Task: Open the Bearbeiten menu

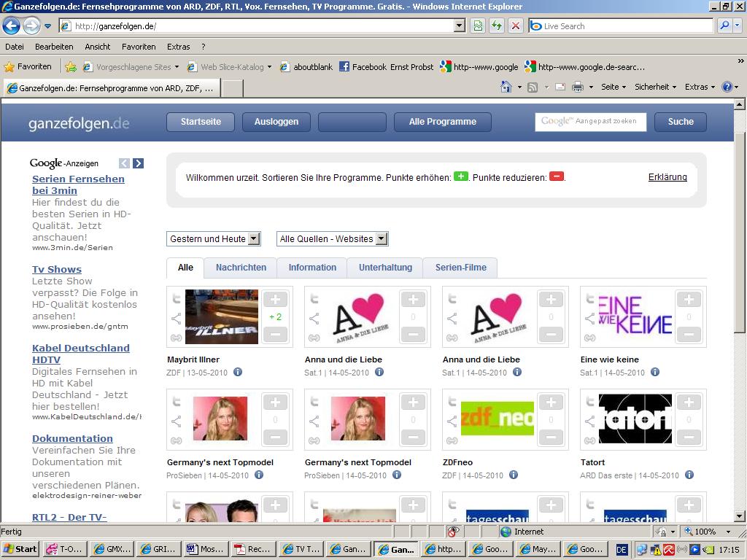Action: (x=54, y=47)
